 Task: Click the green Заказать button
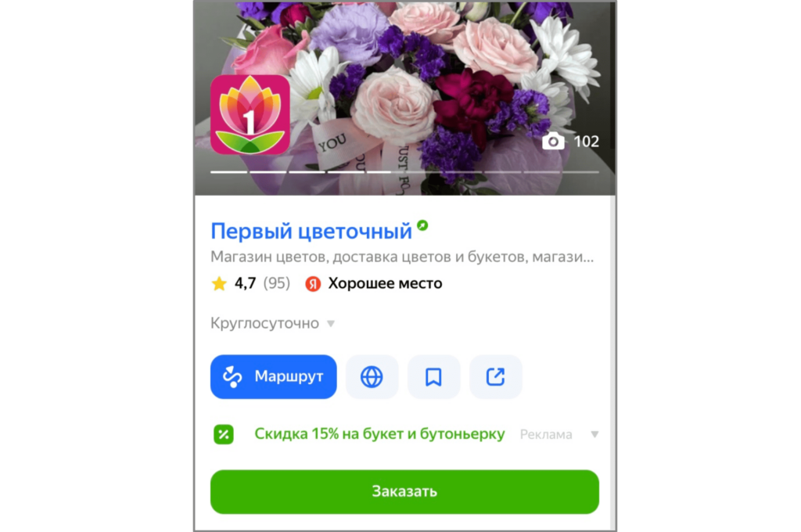click(404, 491)
